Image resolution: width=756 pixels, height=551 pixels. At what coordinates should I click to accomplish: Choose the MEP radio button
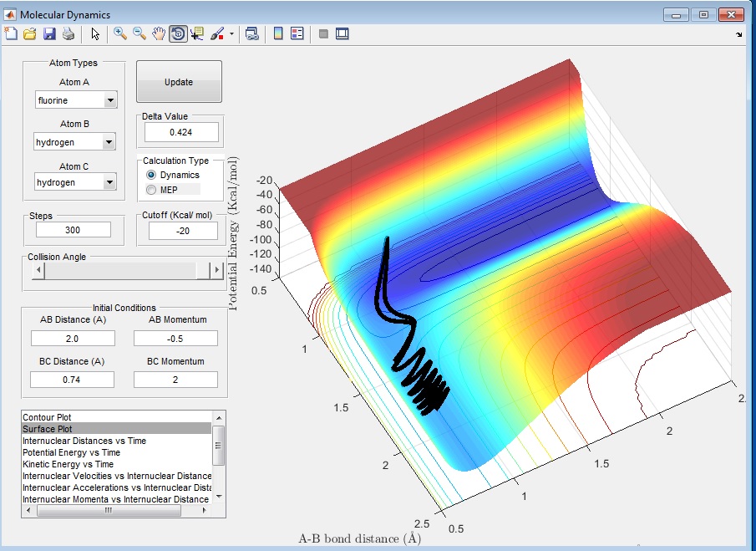[151, 190]
